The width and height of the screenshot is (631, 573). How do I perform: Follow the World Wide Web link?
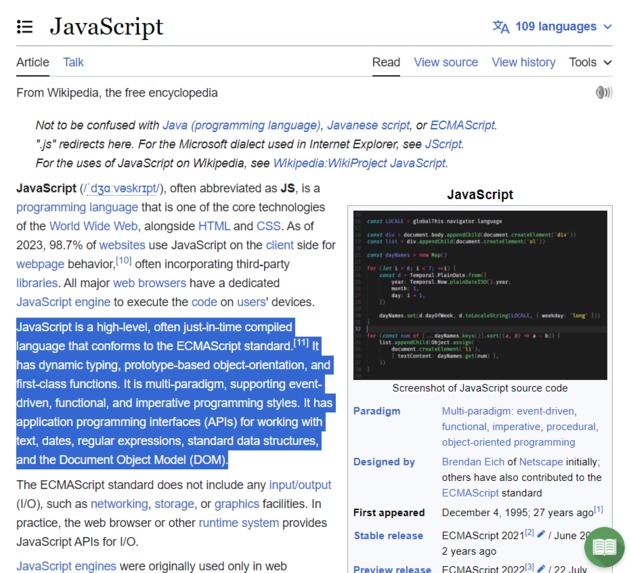tap(93, 226)
